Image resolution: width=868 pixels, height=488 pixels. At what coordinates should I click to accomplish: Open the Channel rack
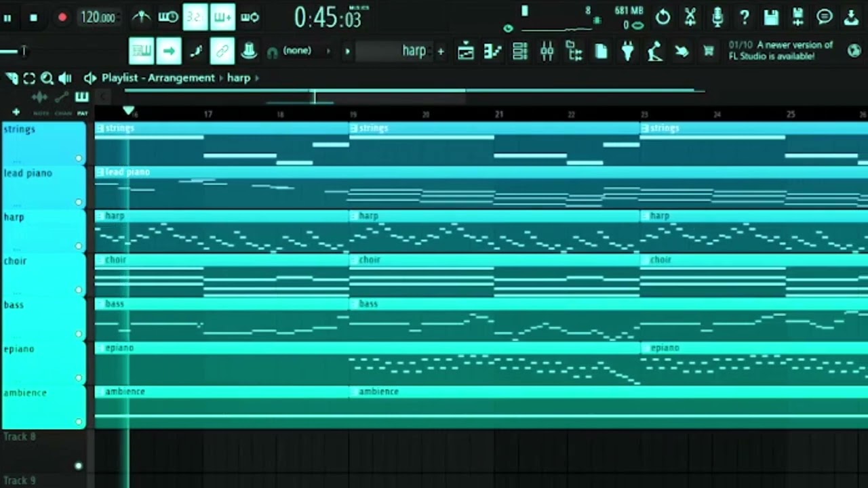pos(520,51)
